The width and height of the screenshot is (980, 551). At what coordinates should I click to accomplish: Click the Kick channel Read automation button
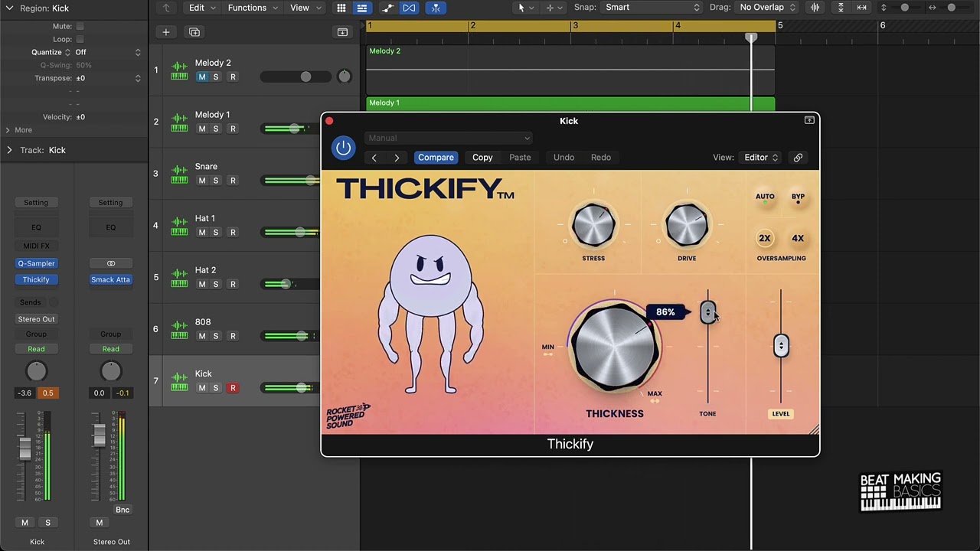coord(36,349)
